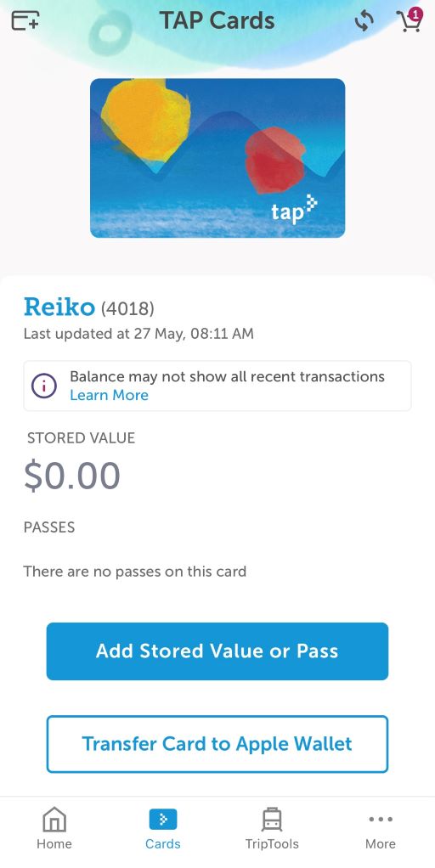This screenshot has width=435, height=868.
Task: Tap the cart notification badge
Action: 417,14
